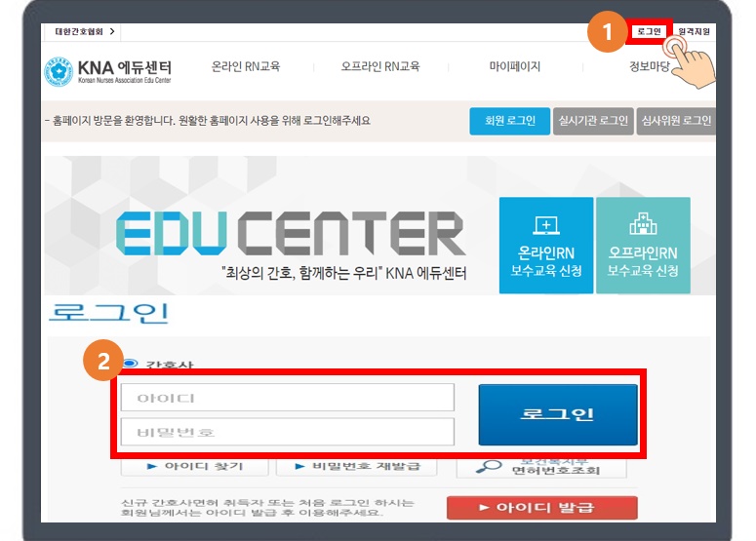Screen dimensions: 756x541
Task: Open the 원격지원 link
Action: pyautogui.click(x=694, y=32)
